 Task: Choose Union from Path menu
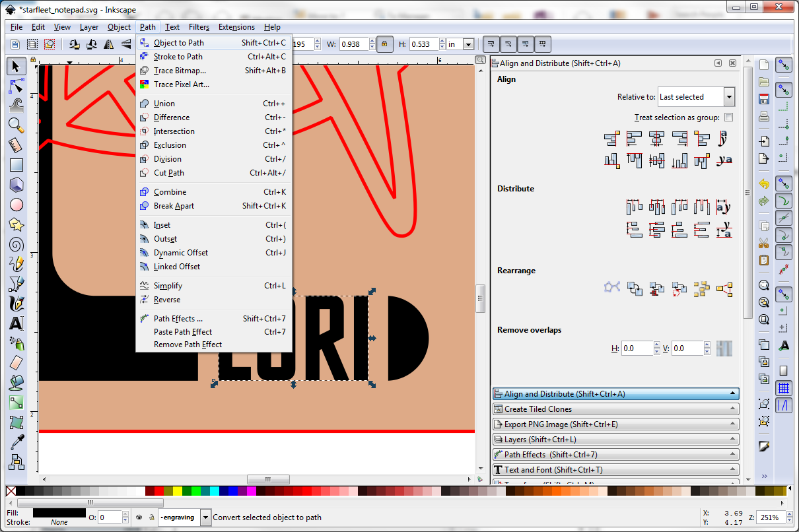pyautogui.click(x=214, y=104)
